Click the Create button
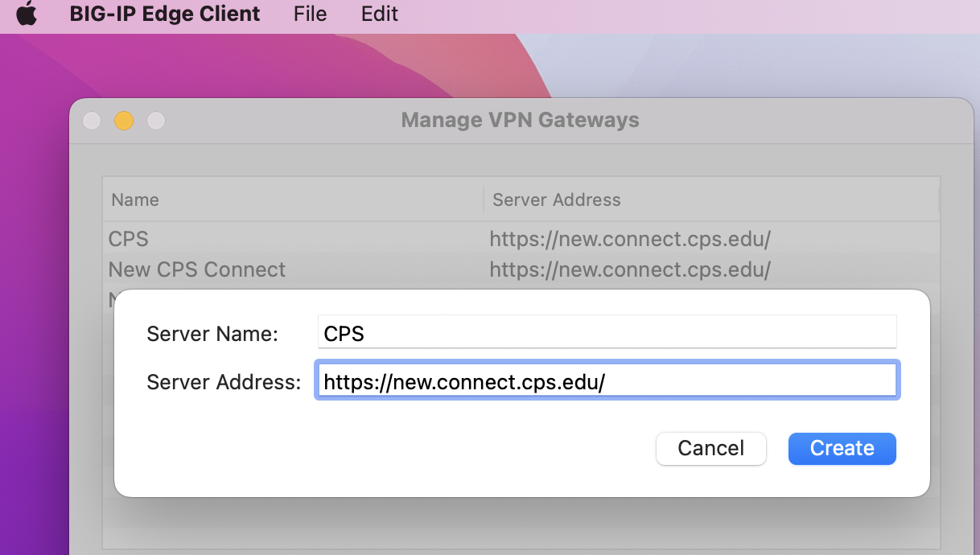 [x=842, y=448]
